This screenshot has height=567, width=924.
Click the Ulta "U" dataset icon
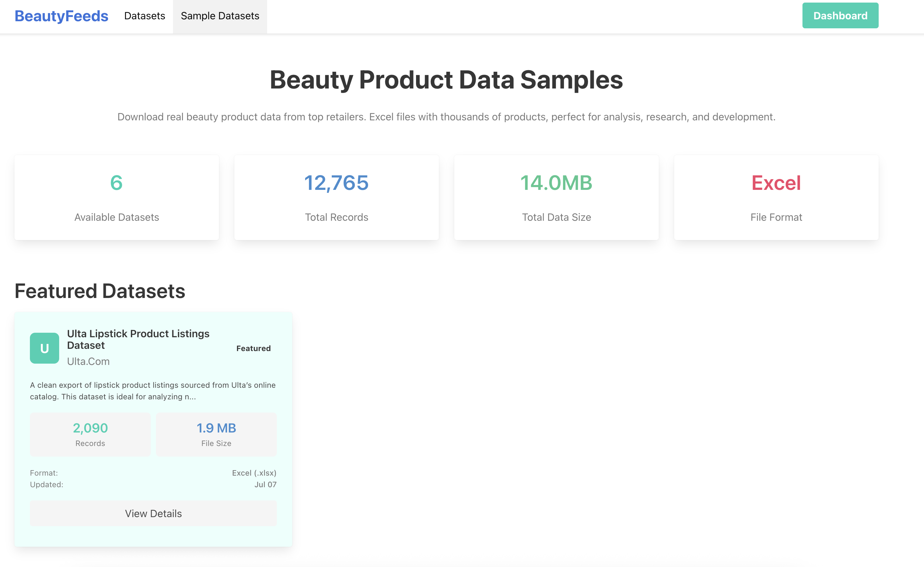(44, 348)
